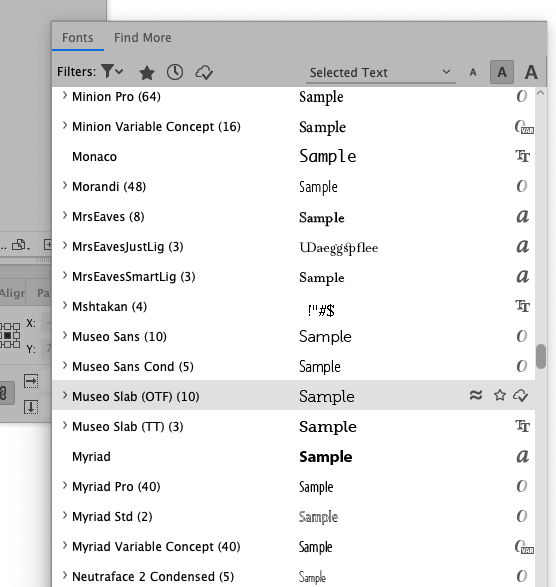The width and height of the screenshot is (556, 587).
Task: Click the Sample preview for Museo Slab (TT)
Action: 328,427
